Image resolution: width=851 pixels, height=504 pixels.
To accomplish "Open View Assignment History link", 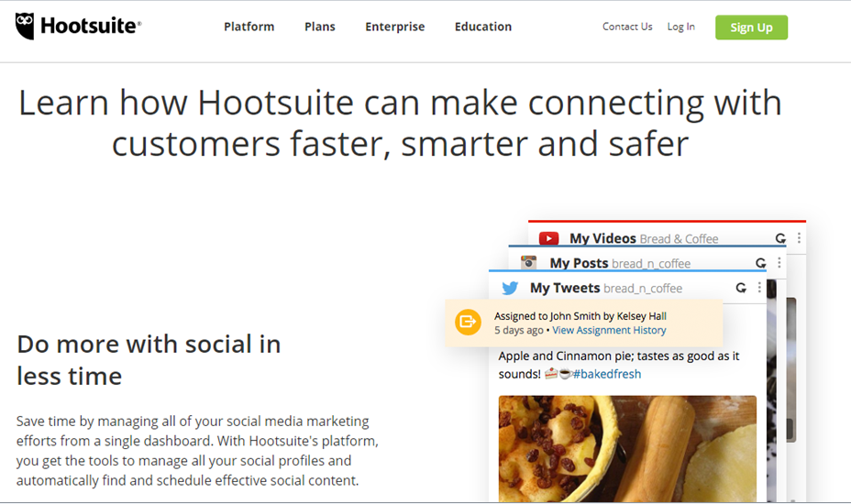I will pos(609,330).
